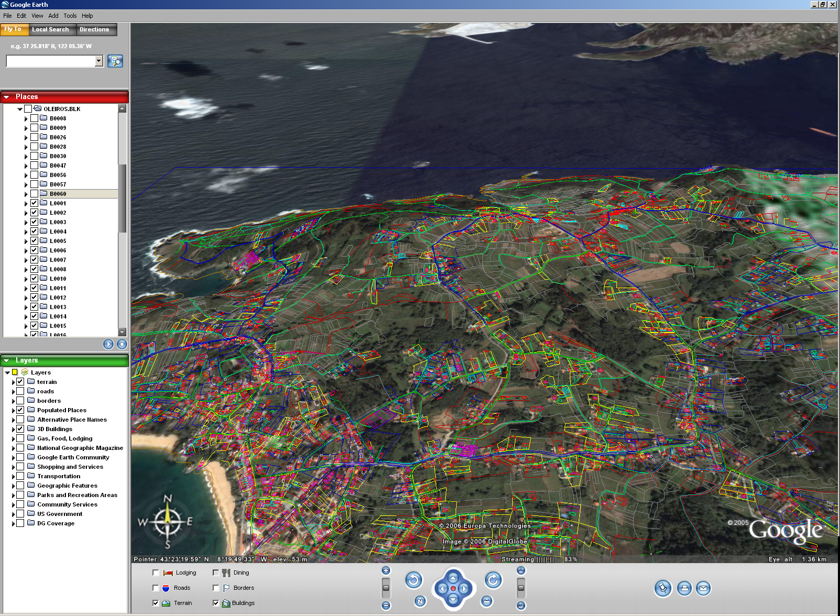Image resolution: width=840 pixels, height=616 pixels.
Task: Open the Fly To address dropdown
Action: [x=99, y=61]
